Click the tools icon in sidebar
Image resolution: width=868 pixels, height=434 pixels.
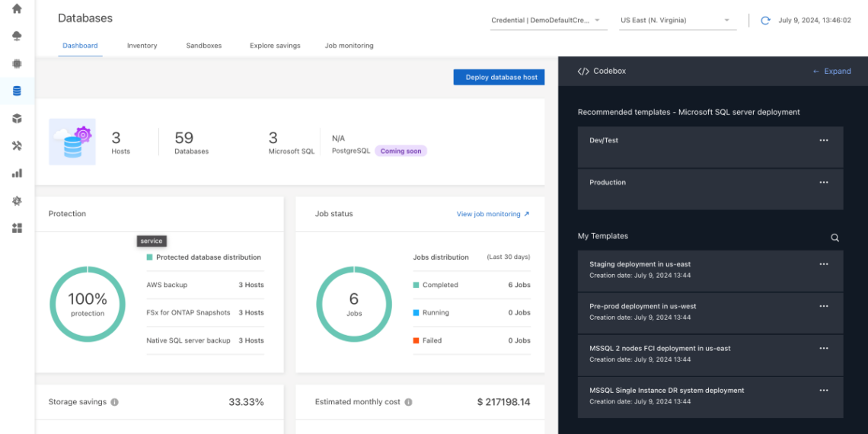pos(17,146)
